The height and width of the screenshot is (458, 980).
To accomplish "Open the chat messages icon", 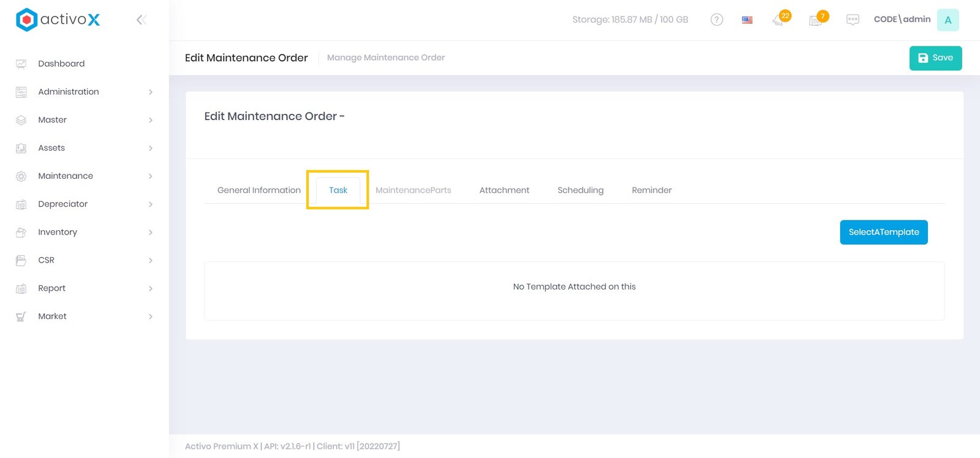I will click(x=853, y=20).
